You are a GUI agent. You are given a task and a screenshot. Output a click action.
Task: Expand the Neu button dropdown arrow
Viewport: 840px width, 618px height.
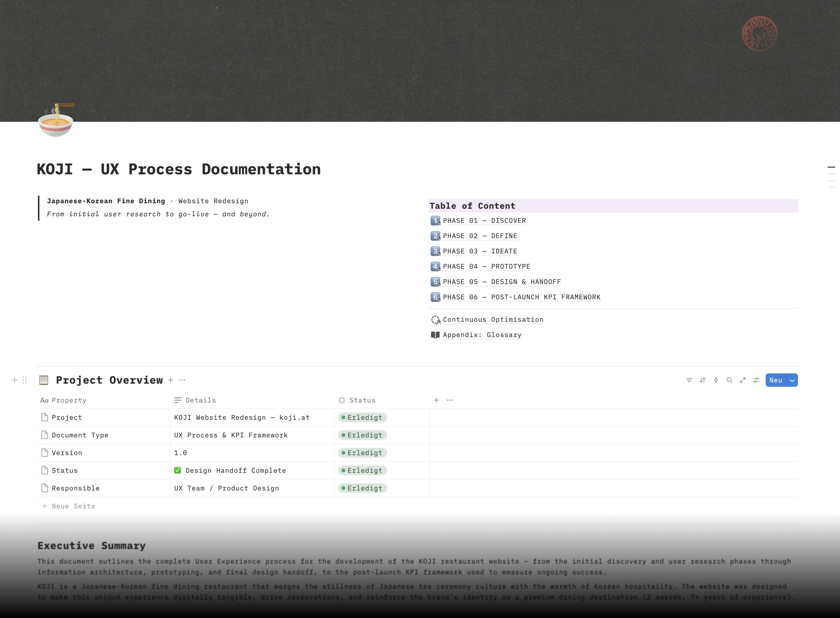792,380
